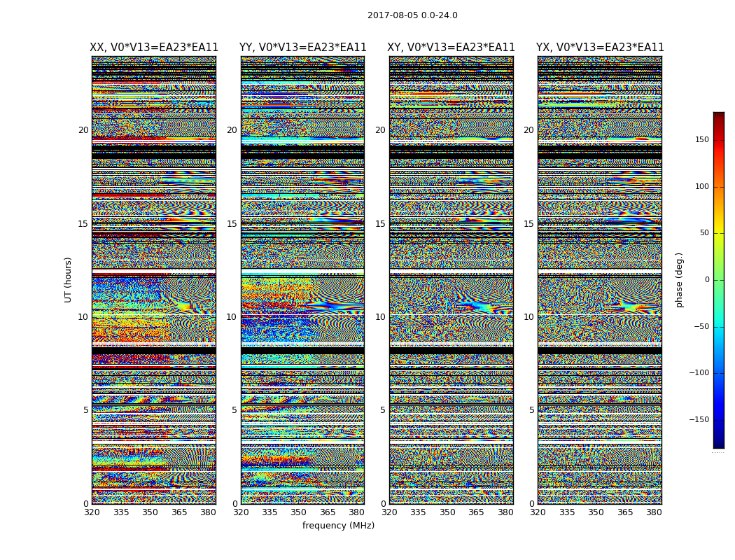
Task: Click the 320 tick under the XX plot
Action: pyautogui.click(x=92, y=512)
